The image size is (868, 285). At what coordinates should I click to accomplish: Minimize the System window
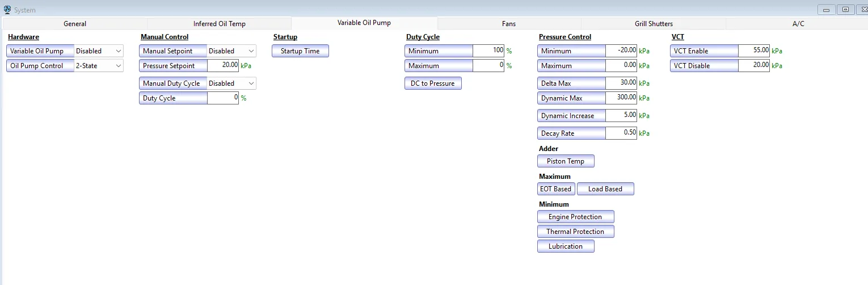point(826,10)
